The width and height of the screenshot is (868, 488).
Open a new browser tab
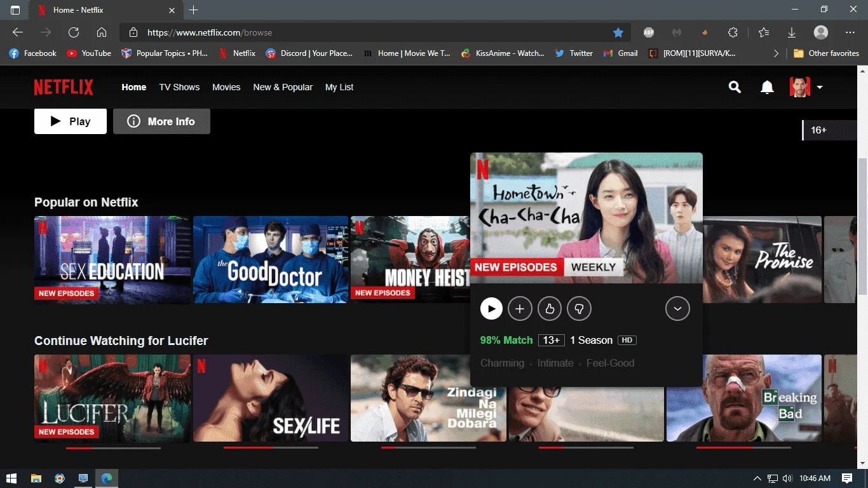coord(194,10)
